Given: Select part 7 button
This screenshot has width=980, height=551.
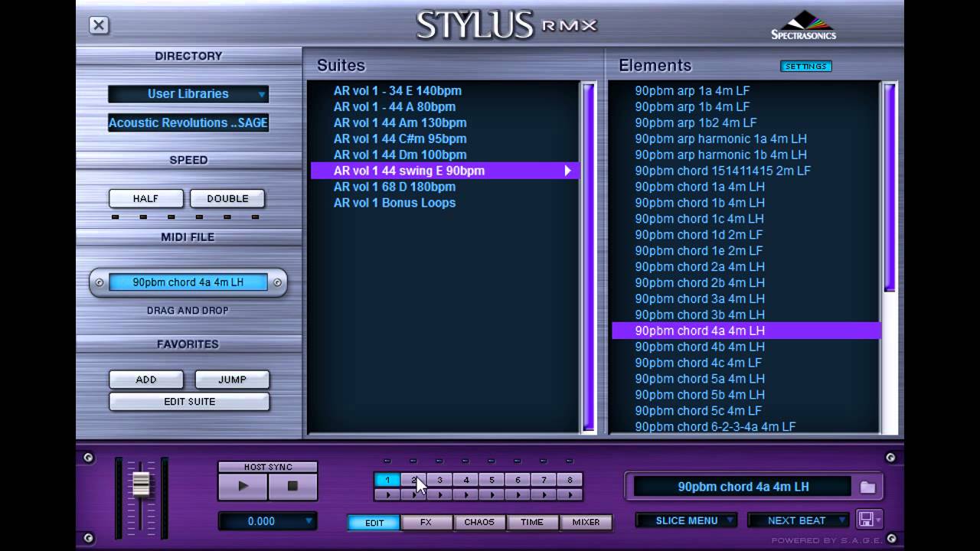Looking at the screenshot, I should 544,480.
